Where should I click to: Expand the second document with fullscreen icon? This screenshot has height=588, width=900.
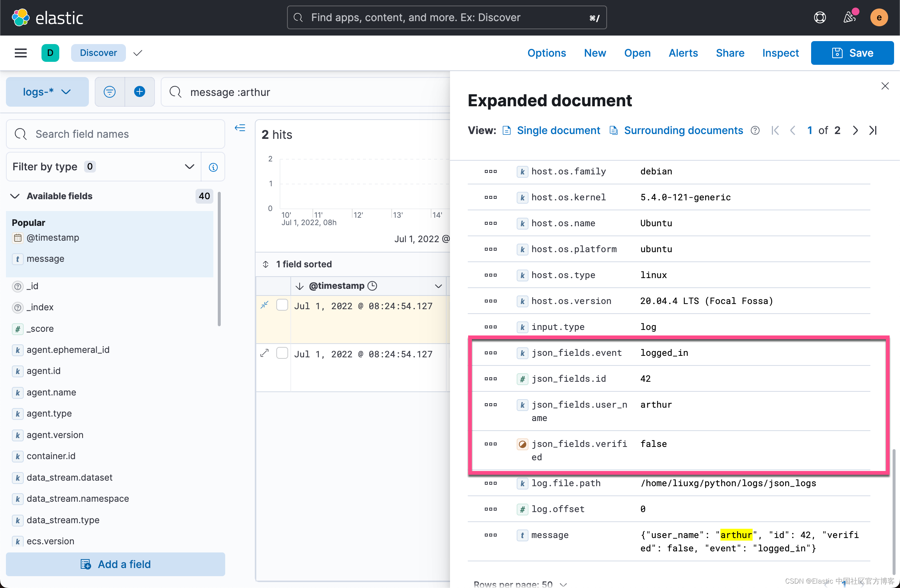coord(264,353)
